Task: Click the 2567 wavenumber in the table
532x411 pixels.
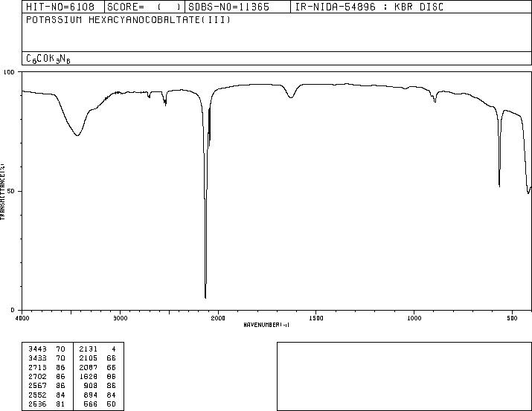Action: [37, 386]
